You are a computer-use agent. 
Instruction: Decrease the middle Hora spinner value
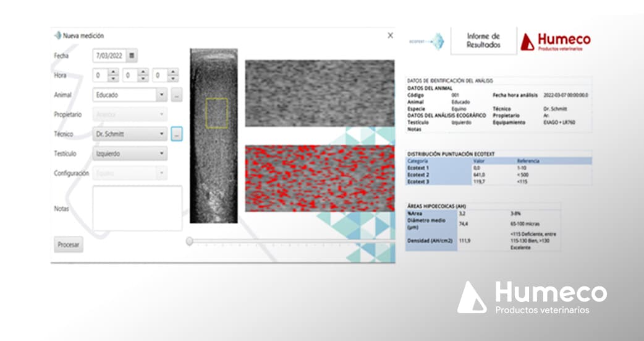[x=143, y=79]
